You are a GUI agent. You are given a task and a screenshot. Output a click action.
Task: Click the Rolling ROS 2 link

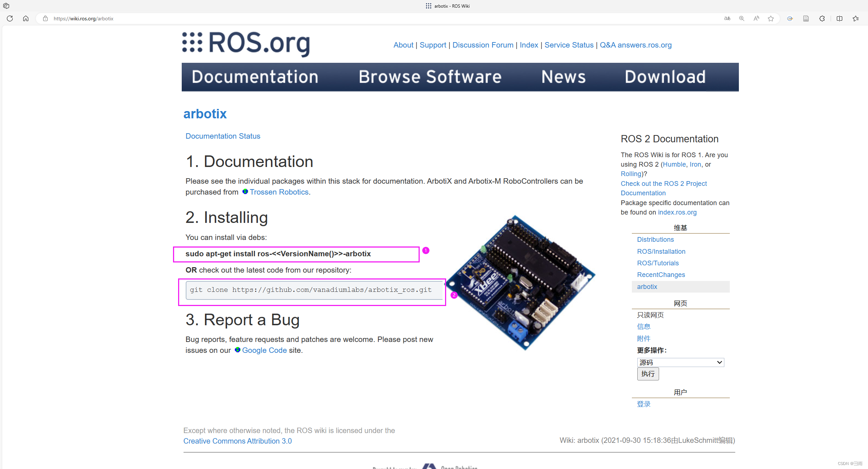point(631,174)
